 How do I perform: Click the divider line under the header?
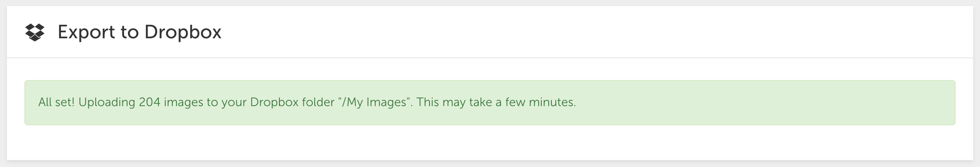tap(490, 58)
